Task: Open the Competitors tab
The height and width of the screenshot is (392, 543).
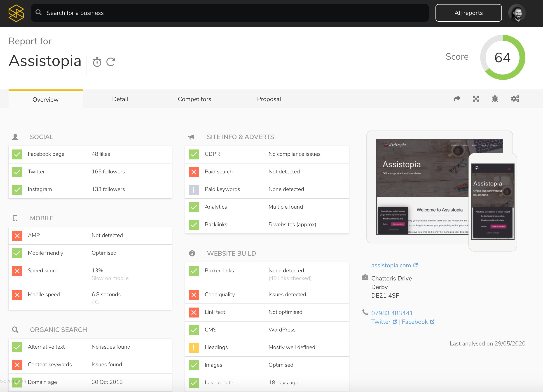Action: (x=194, y=99)
